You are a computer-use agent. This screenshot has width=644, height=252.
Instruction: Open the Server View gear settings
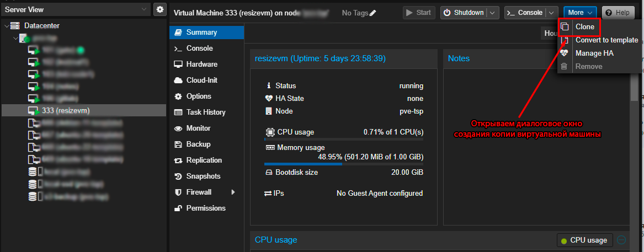coord(160,9)
